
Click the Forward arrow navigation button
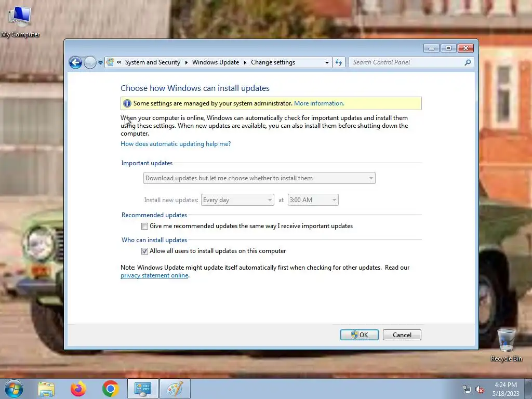[x=90, y=62]
